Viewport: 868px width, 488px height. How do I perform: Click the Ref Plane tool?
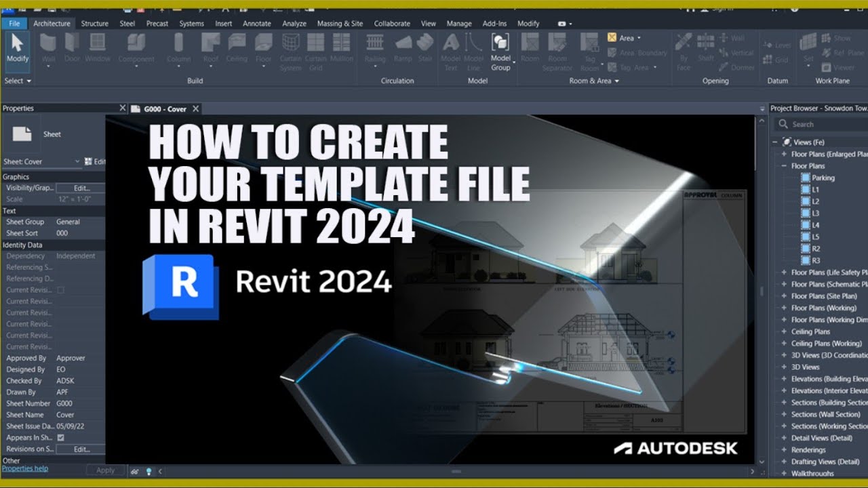point(843,53)
